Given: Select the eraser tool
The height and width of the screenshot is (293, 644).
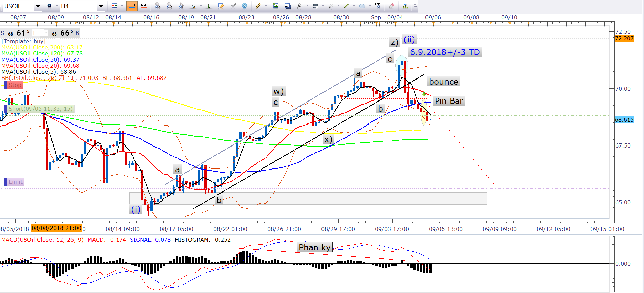Looking at the screenshot, I should coord(391,6).
